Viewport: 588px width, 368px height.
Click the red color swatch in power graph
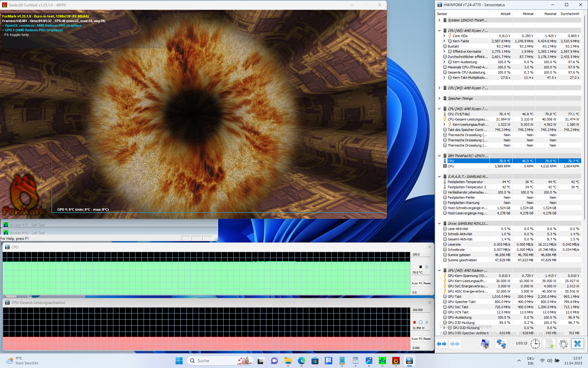coord(414,322)
